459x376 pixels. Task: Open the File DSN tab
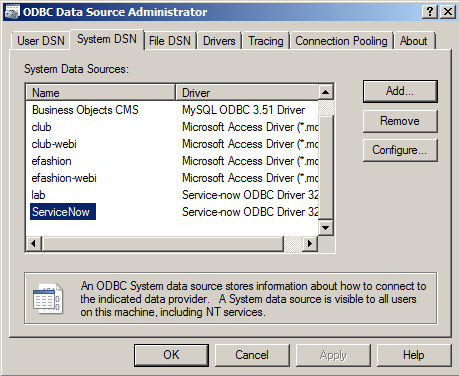pos(170,41)
